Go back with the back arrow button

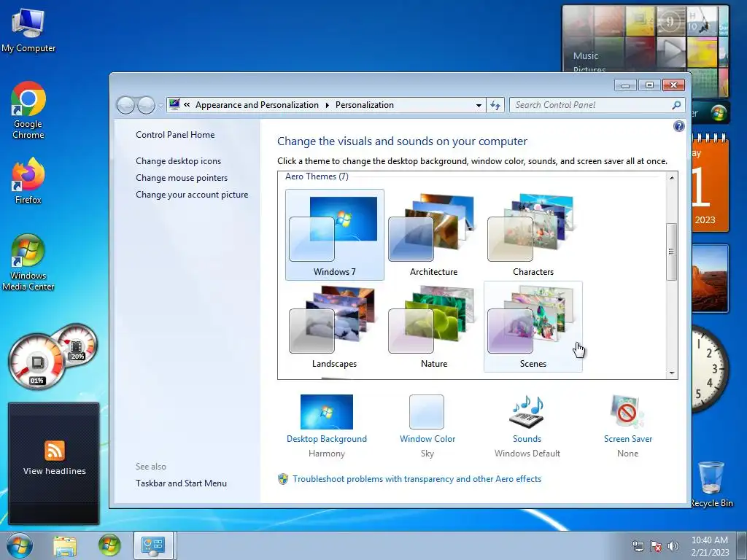click(125, 105)
